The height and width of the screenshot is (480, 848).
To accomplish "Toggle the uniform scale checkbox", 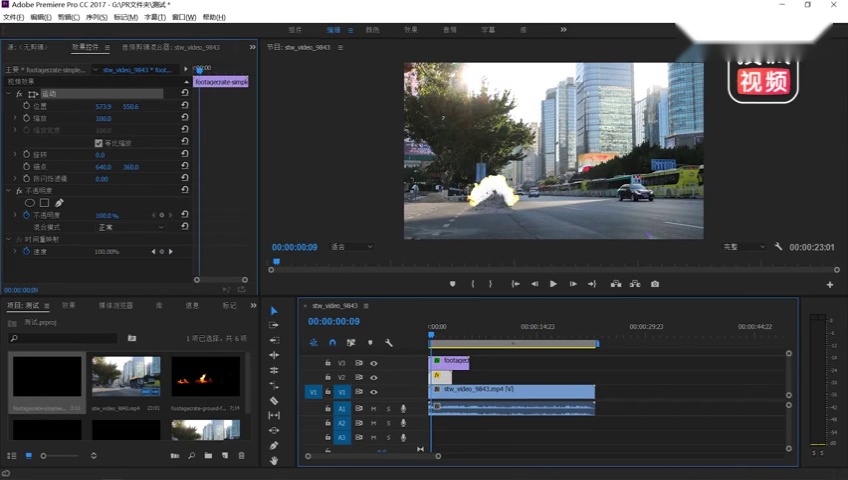I will [x=98, y=143].
